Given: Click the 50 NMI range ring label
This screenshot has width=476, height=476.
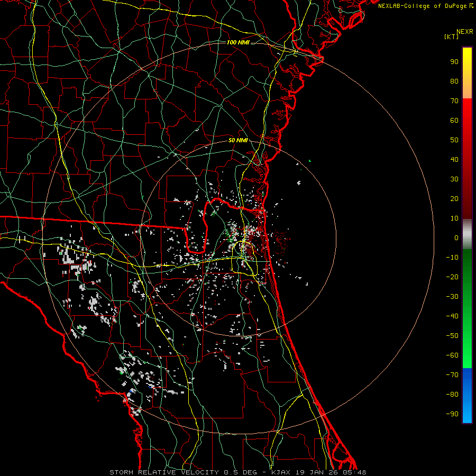Looking at the screenshot, I should 238,140.
